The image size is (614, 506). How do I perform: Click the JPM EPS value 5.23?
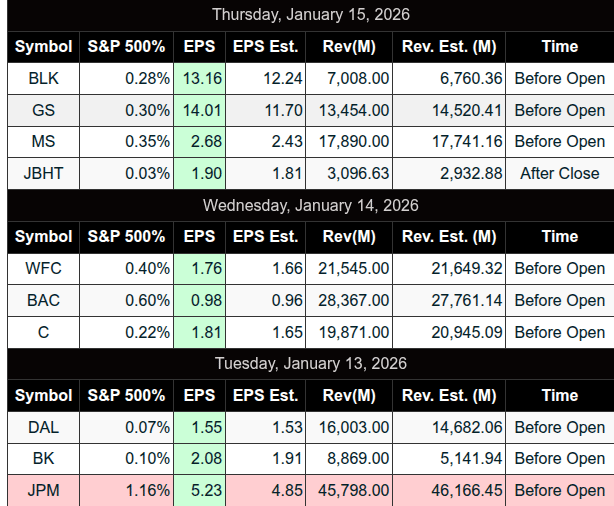click(x=199, y=491)
